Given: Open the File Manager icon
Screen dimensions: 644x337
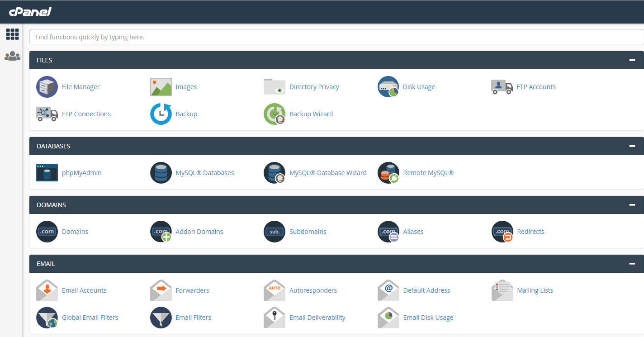Looking at the screenshot, I should (x=47, y=87).
